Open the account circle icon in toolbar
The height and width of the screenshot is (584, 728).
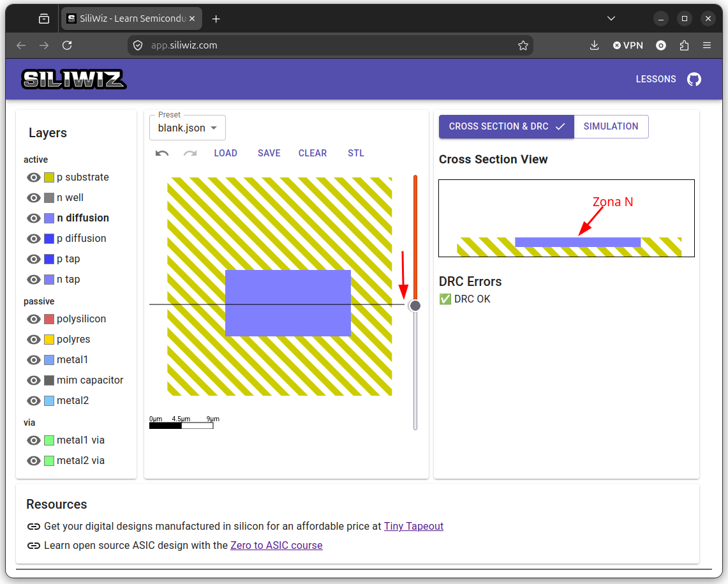pyautogui.click(x=661, y=45)
